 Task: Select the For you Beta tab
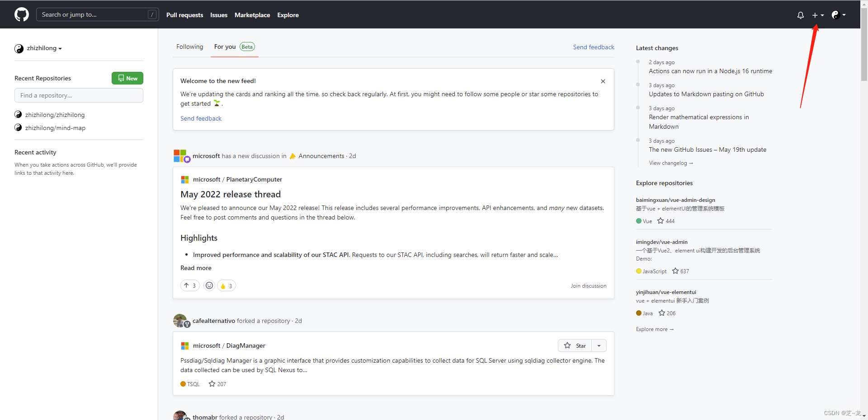(x=235, y=47)
